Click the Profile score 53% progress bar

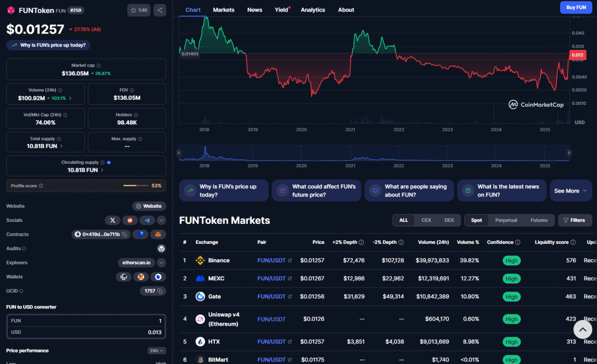coord(136,186)
